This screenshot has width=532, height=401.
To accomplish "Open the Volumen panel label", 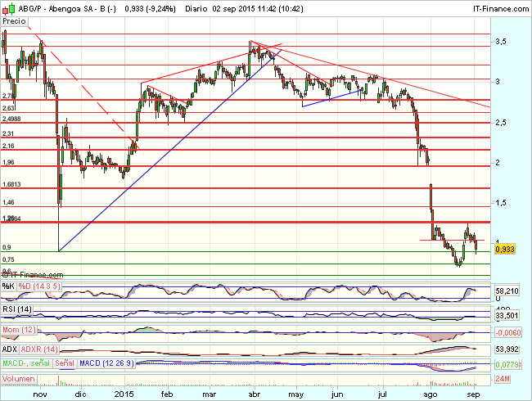I will click(x=20, y=379).
